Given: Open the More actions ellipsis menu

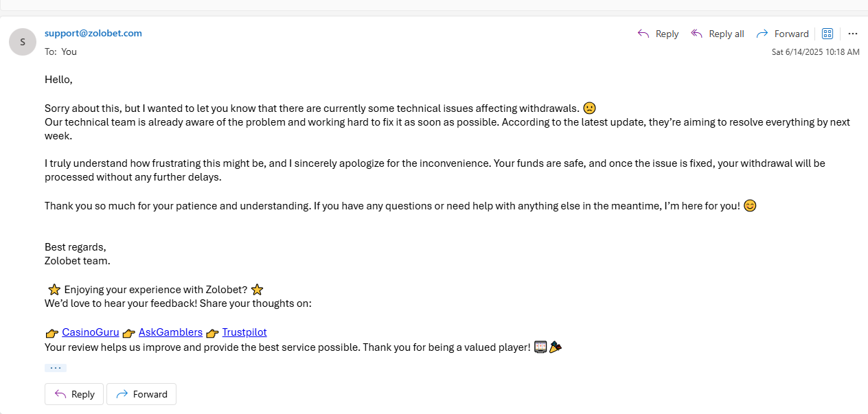Looking at the screenshot, I should 853,34.
